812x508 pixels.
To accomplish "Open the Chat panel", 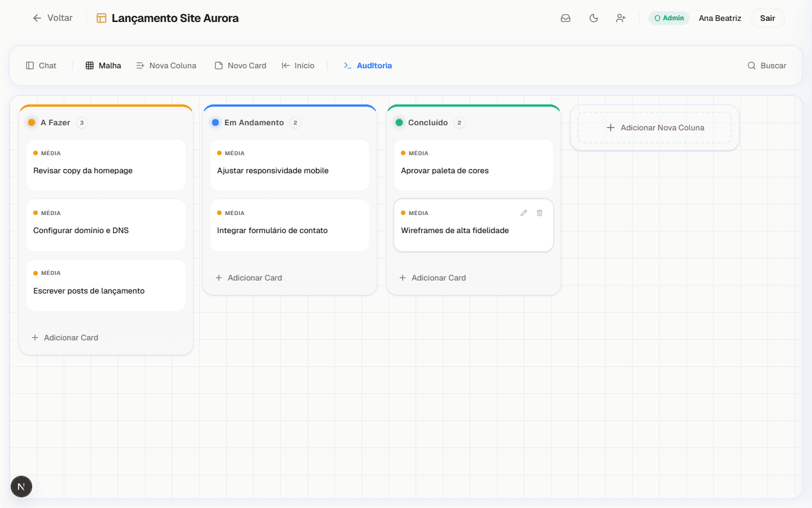I will click(41, 65).
